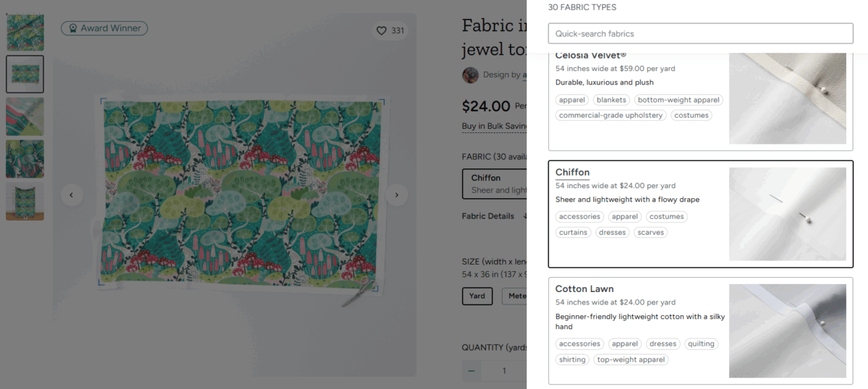Select the Yard unit option

point(477,296)
